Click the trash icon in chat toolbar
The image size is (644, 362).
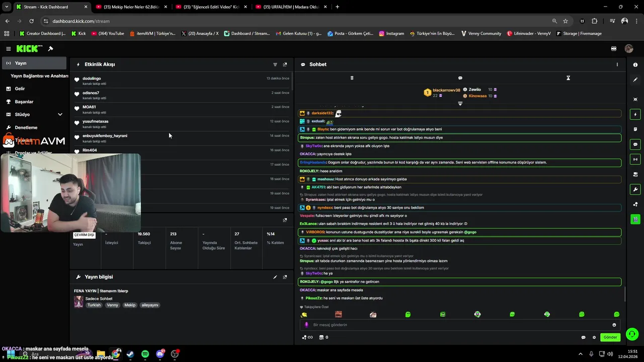click(x=352, y=78)
